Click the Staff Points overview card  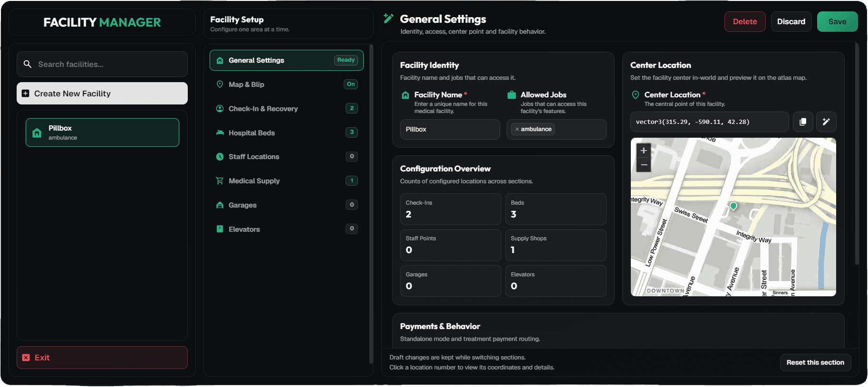point(450,245)
